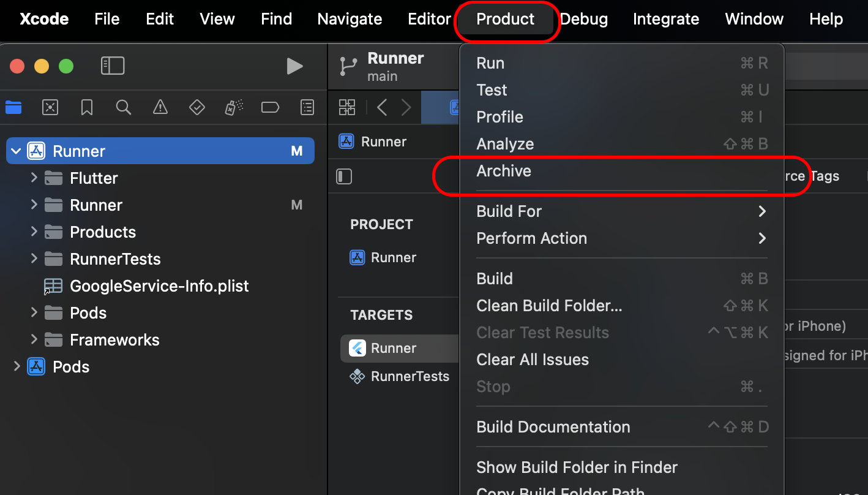Open the Breakpoint navigator icon

pos(270,108)
